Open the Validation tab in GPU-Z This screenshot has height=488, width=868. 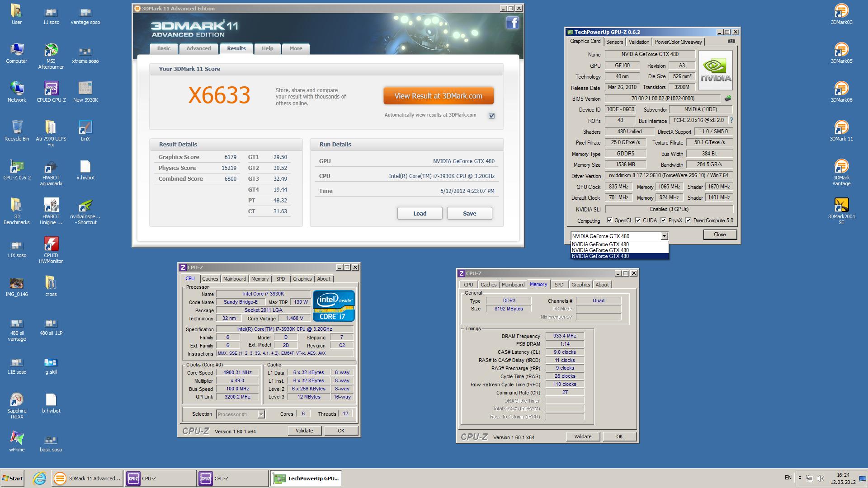pos(639,42)
